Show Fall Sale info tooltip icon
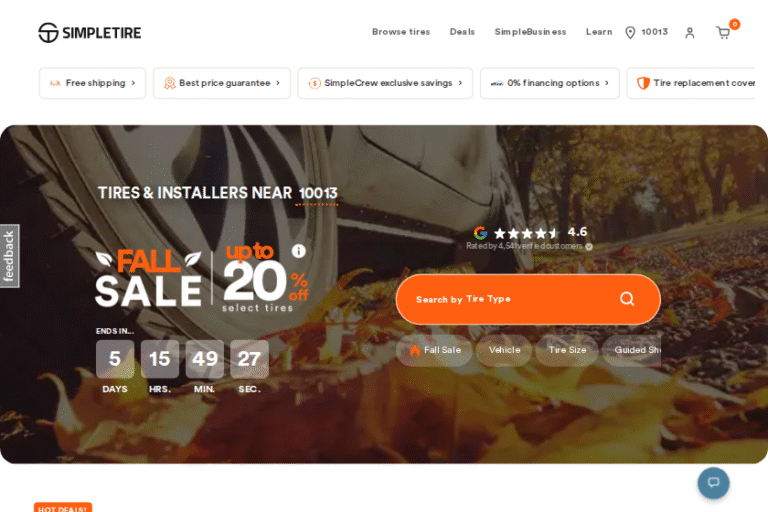The height and width of the screenshot is (512, 768). (x=298, y=251)
